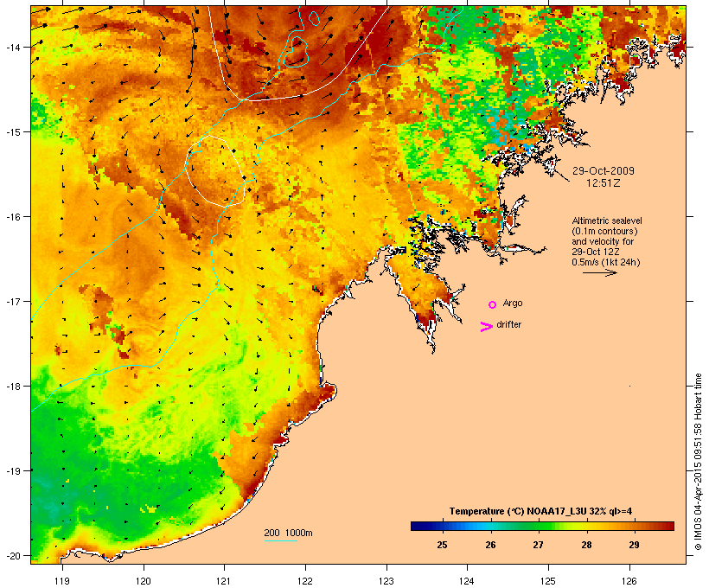Click the latitude axis label '-19'

(13, 471)
